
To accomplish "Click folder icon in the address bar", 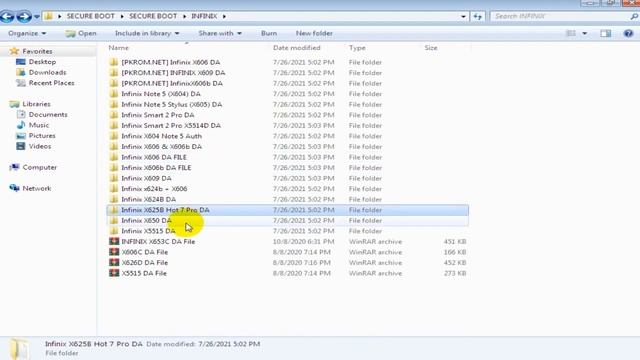I will tap(49, 16).
